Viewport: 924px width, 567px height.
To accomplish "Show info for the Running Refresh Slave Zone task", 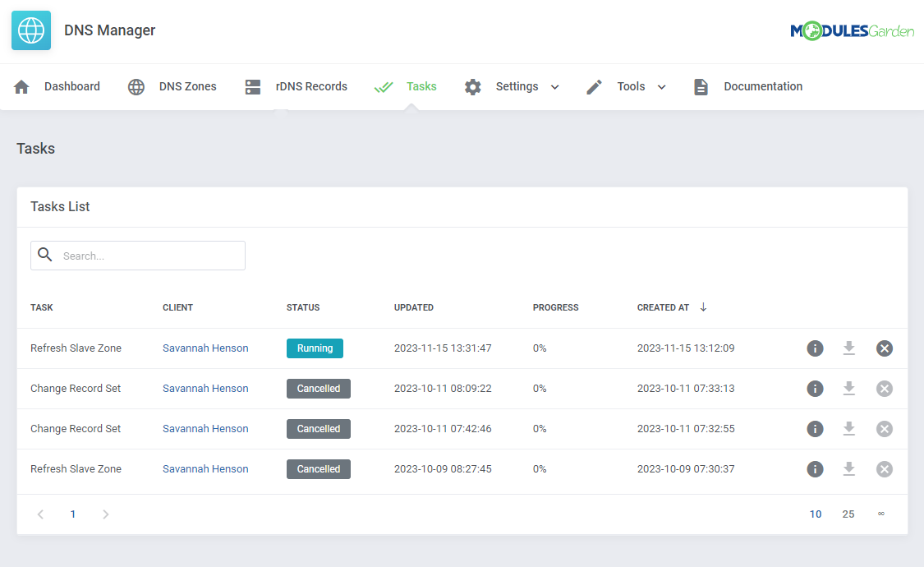I will [815, 348].
